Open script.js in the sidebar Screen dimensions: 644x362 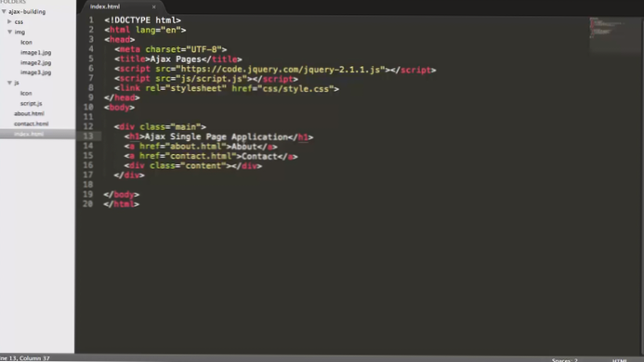coord(32,103)
